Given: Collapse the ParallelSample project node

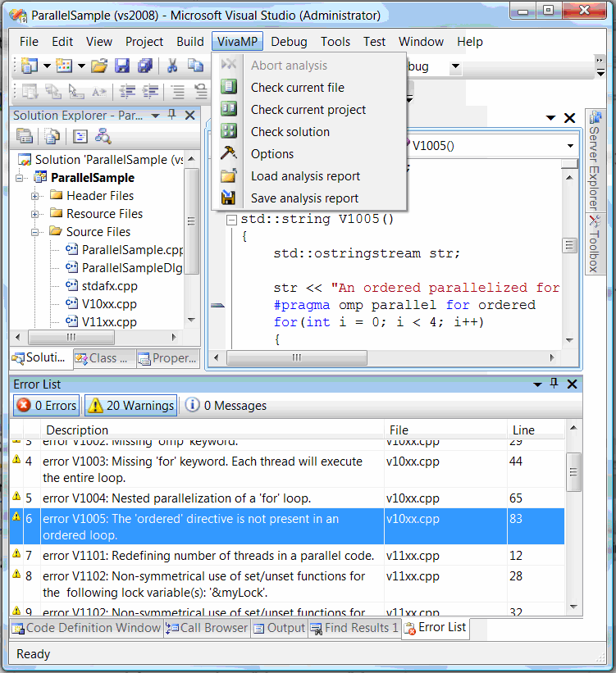Looking at the screenshot, I should tap(20, 178).
